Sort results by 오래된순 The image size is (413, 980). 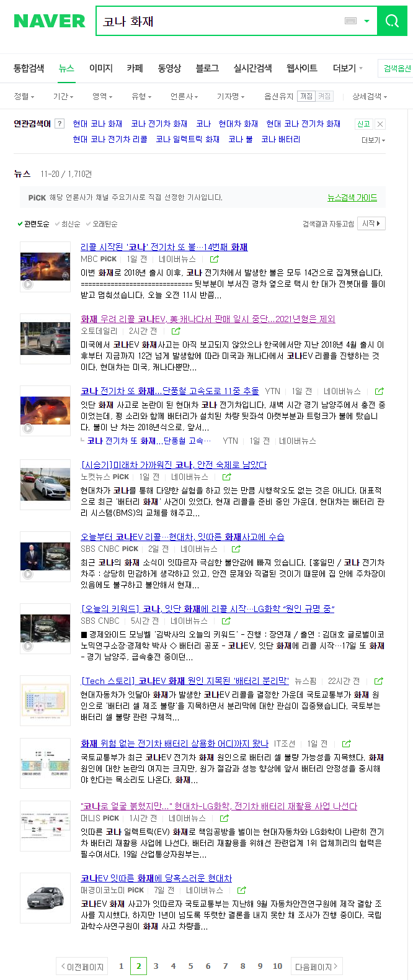102,223
